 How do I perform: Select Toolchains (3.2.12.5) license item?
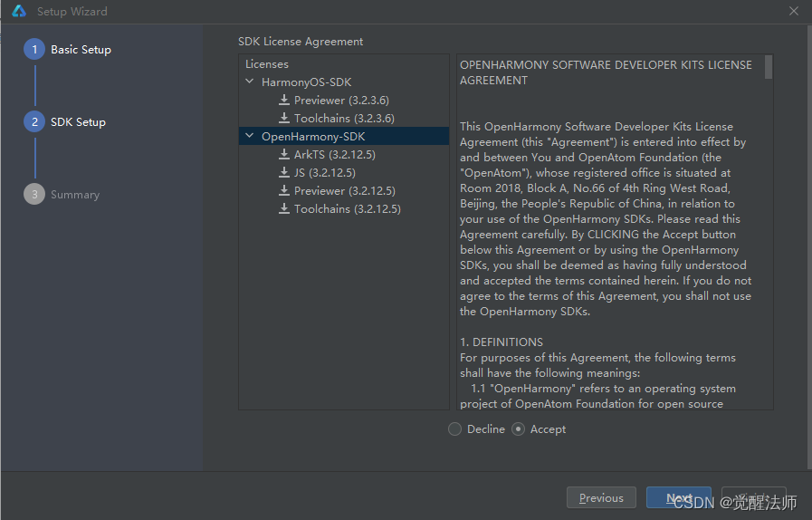pos(347,209)
